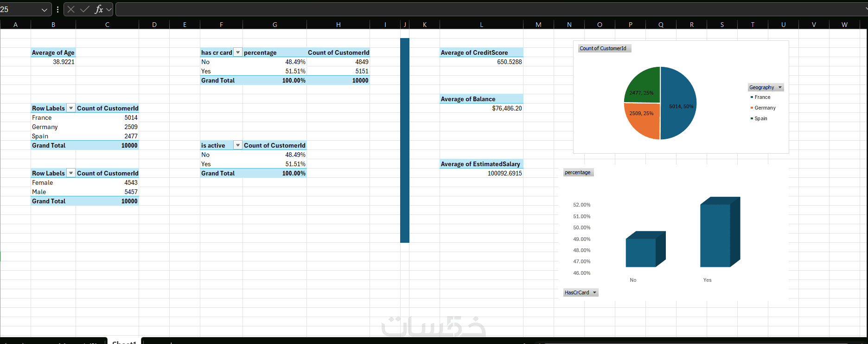Expand the formula bar fx dropdown arrow
868x344 pixels.
[109, 9]
